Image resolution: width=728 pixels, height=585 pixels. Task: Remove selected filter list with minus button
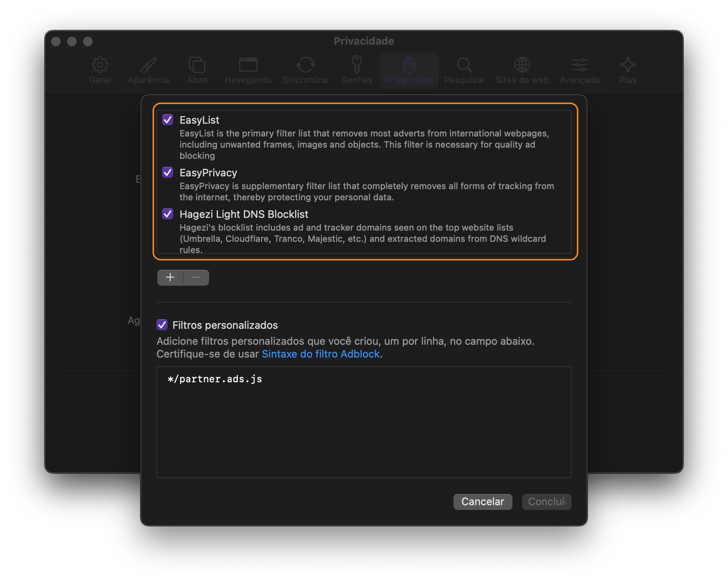(x=196, y=278)
